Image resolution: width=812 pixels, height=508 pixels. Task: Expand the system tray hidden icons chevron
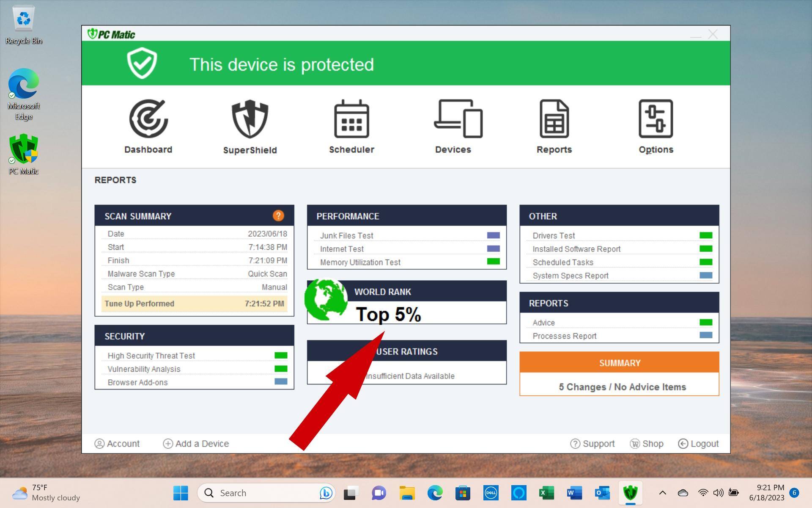tap(663, 493)
